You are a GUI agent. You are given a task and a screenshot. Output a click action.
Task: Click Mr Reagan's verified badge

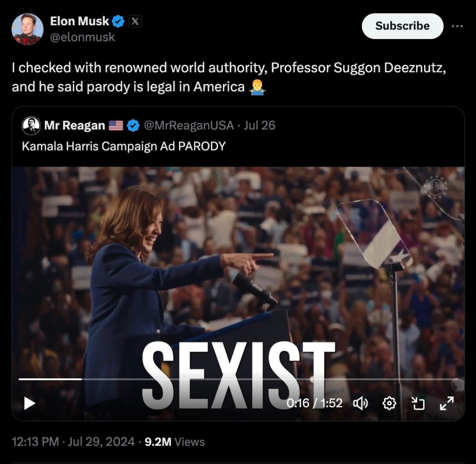[132, 125]
